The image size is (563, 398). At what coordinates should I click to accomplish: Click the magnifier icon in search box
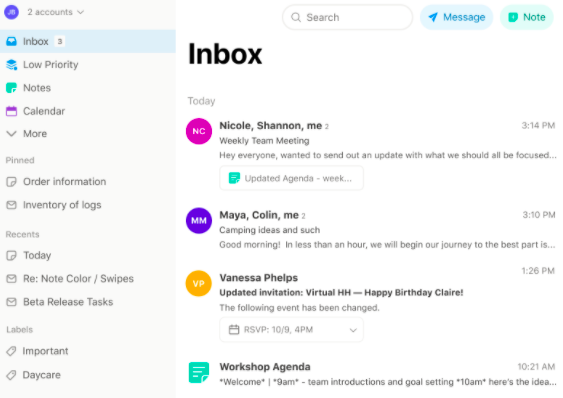(x=296, y=17)
